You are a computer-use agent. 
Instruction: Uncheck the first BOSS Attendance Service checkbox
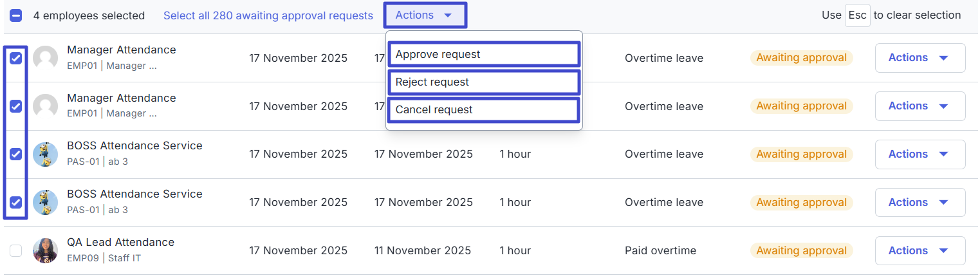point(16,154)
